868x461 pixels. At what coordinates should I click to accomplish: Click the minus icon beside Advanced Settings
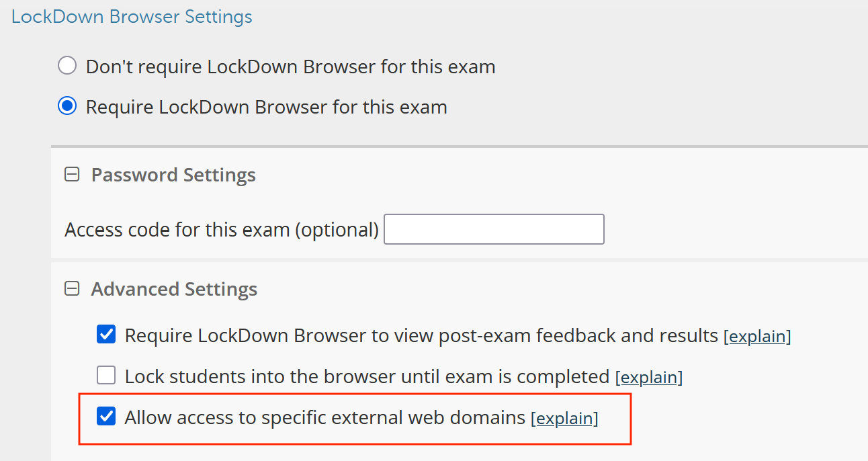[71, 288]
